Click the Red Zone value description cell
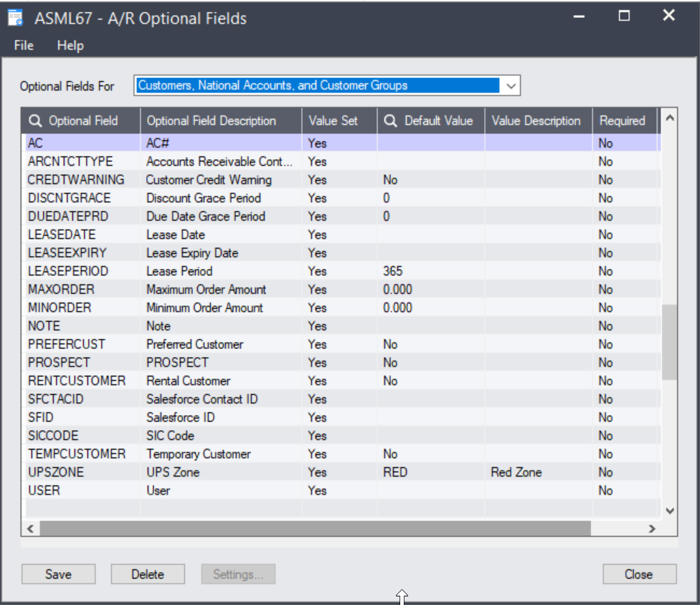 [516, 472]
